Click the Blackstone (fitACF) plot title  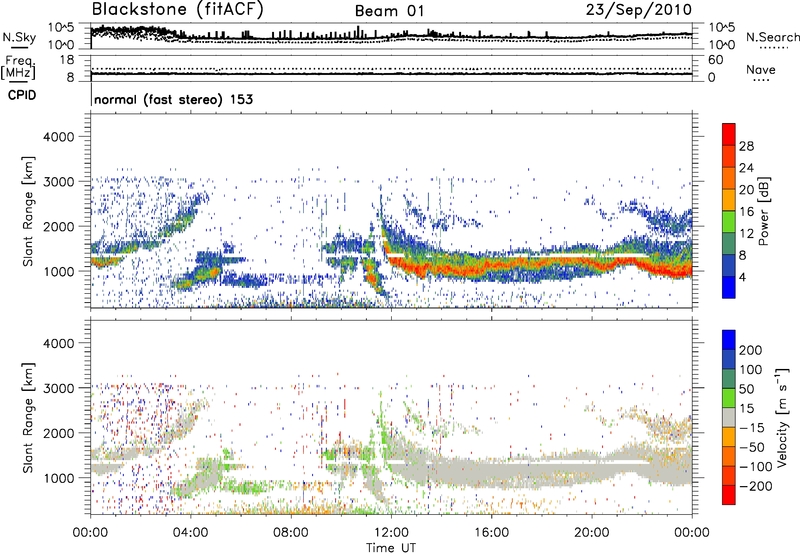[178, 10]
